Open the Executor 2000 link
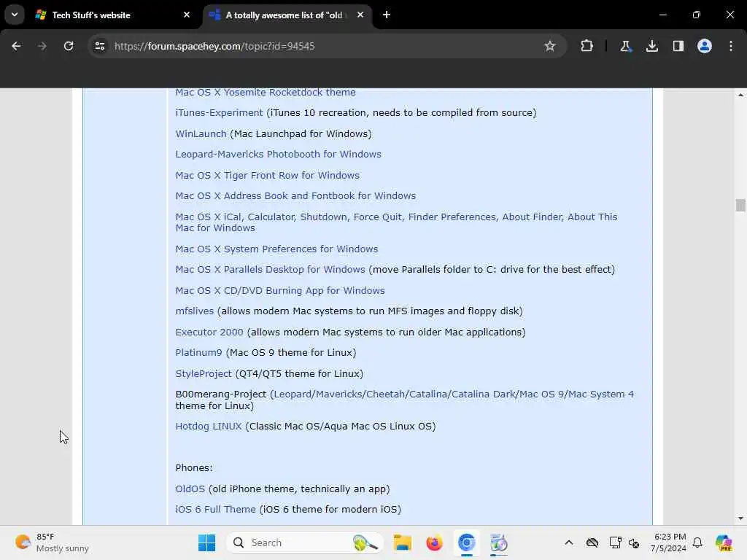Viewport: 747px width, 560px height. pyautogui.click(x=209, y=332)
